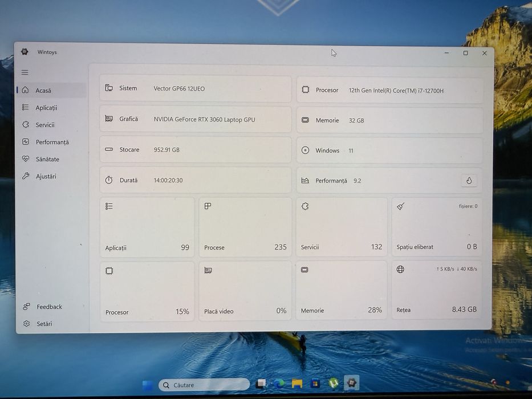Click the Windows disc icon
Image resolution: width=532 pixels, height=399 pixels.
tap(306, 150)
